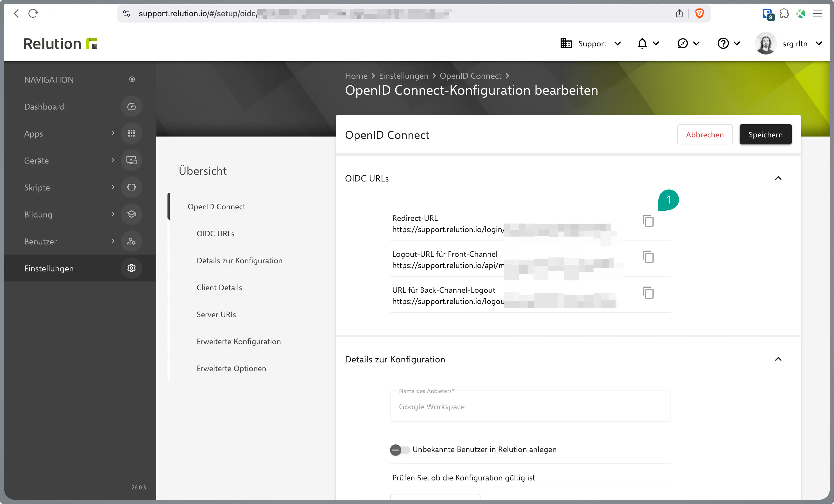The height and width of the screenshot is (504, 834).
Task: Click the Geräte devices icon
Action: (x=131, y=160)
